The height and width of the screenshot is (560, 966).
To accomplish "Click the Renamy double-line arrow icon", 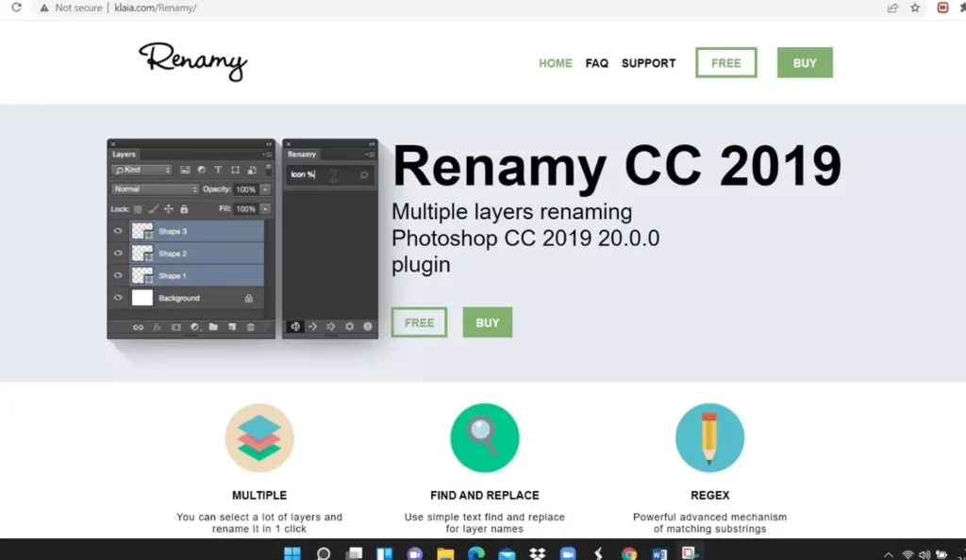I will click(331, 327).
